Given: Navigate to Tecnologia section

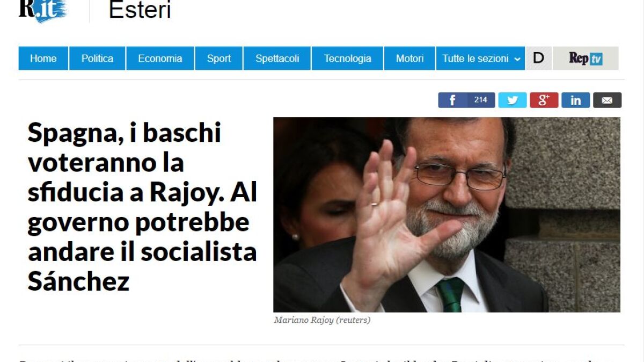Looking at the screenshot, I should click(x=347, y=59).
